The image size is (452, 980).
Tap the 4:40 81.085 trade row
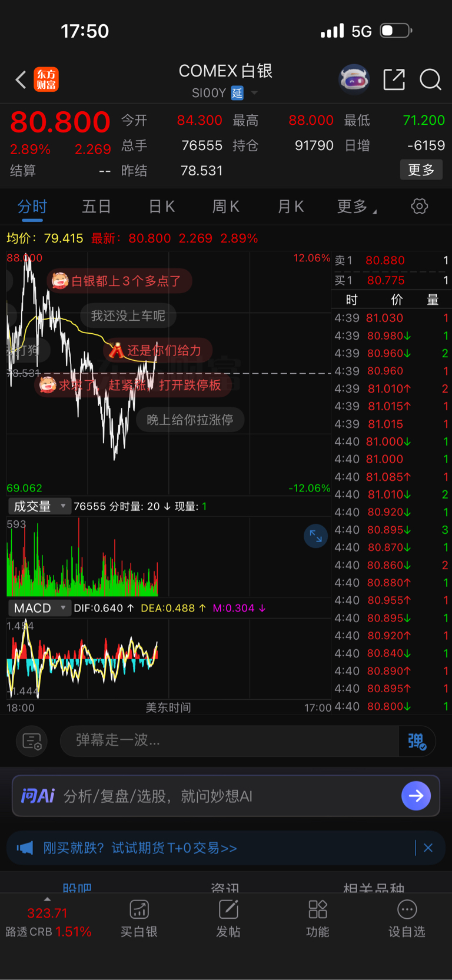tap(391, 477)
